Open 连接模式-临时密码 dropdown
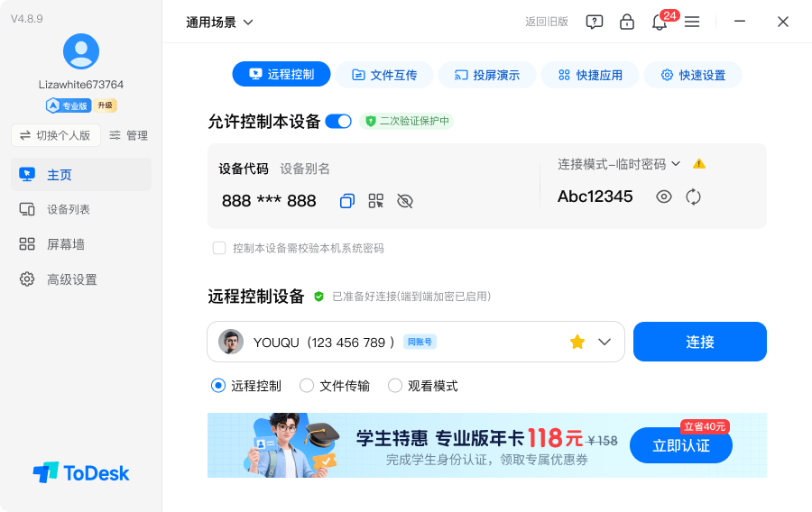The height and width of the screenshot is (512, 812). pos(619,164)
